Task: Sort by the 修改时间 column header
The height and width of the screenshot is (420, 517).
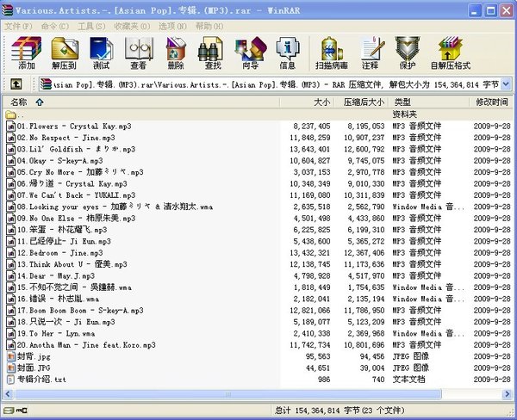Action: pos(491,102)
